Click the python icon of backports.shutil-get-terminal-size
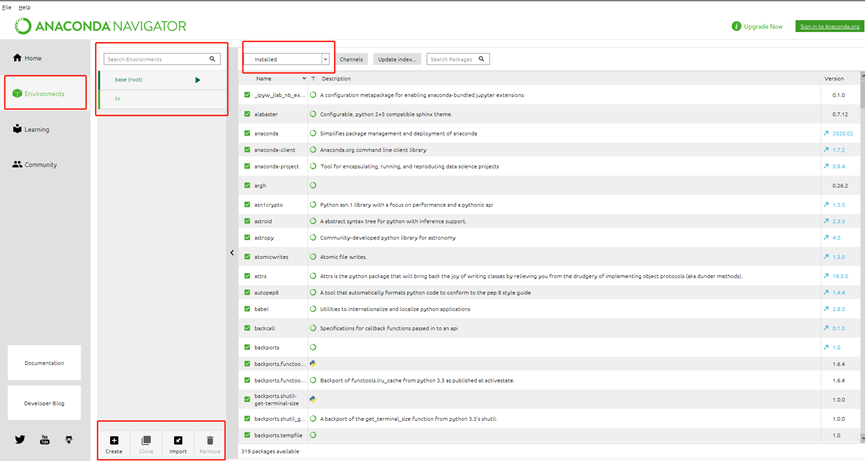Image resolution: width=865 pixels, height=461 pixels. (x=313, y=399)
